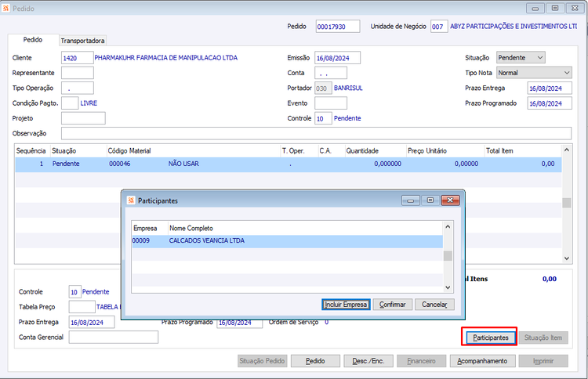Click the Desc./Enc. button
The height and width of the screenshot is (379, 588).
[x=368, y=361]
